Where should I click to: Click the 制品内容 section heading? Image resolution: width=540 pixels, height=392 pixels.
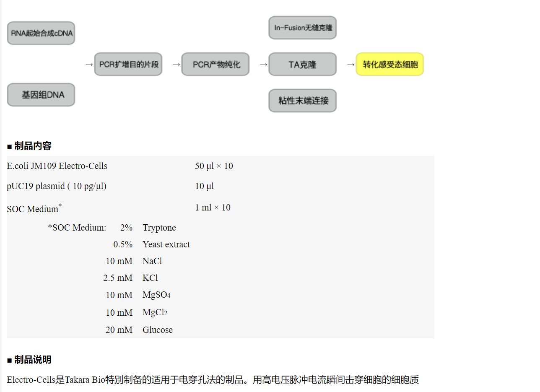33,146
